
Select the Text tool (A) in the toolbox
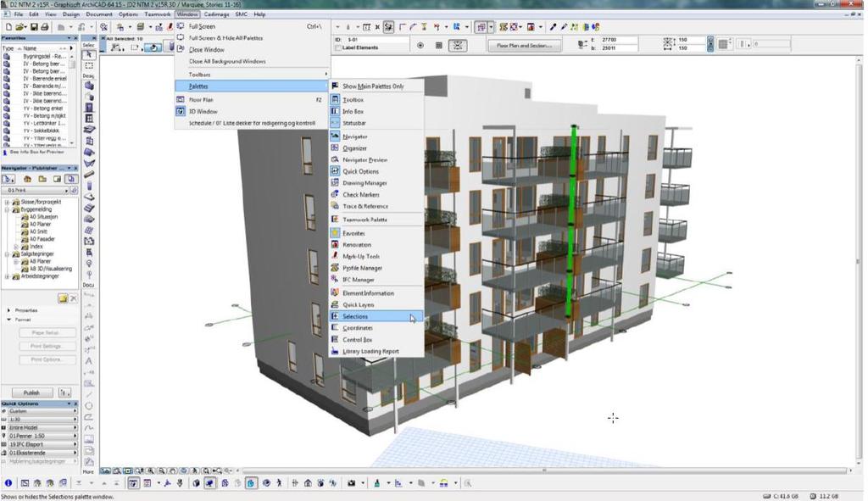coord(88,361)
